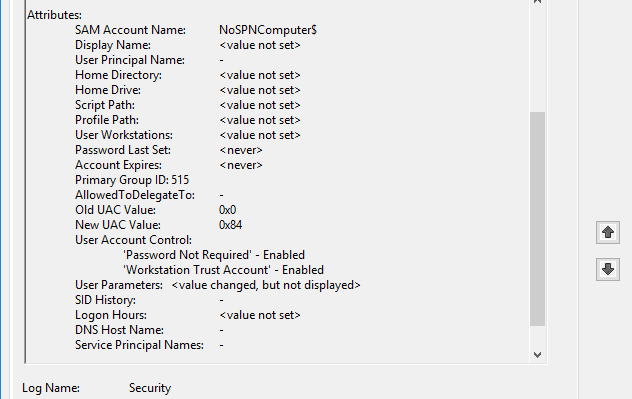
Task: Click the Security value beside Log Name
Action: point(150,388)
